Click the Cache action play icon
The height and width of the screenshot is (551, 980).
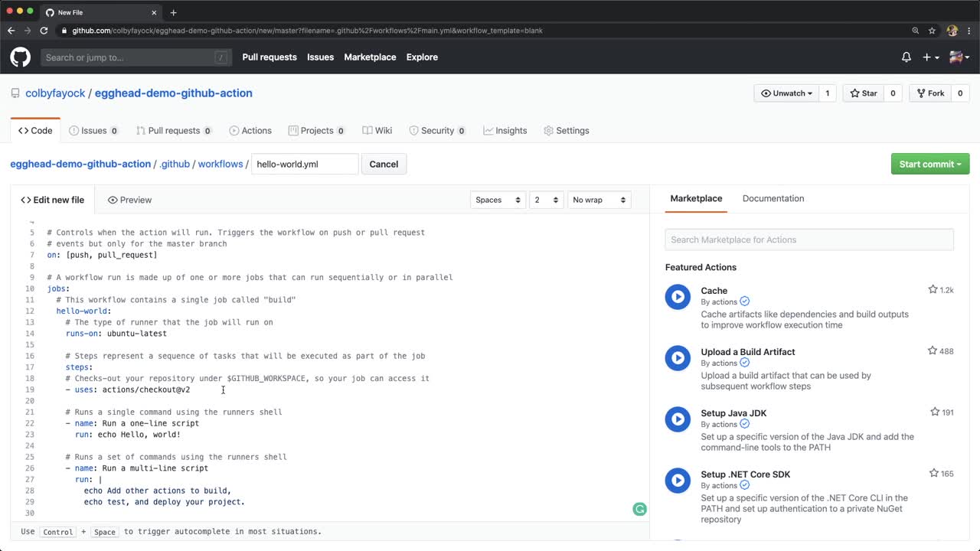[x=678, y=297]
